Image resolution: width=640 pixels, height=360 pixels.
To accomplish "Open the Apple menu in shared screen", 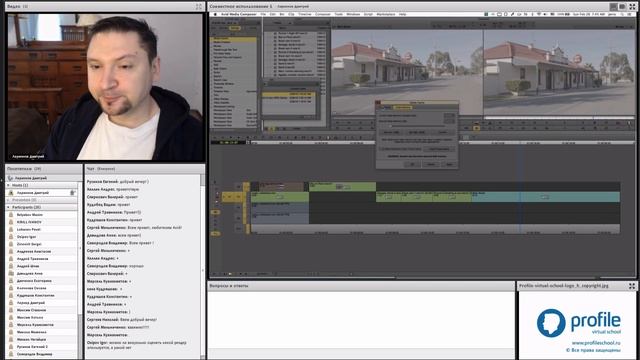I will point(215,14).
